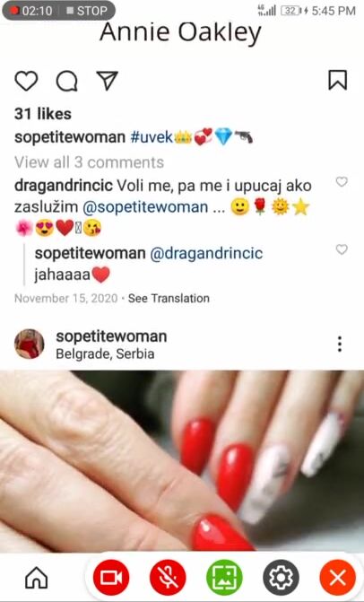
Task: Toggle the muted microphone icon in the recorder bar
Action: pos(168,578)
